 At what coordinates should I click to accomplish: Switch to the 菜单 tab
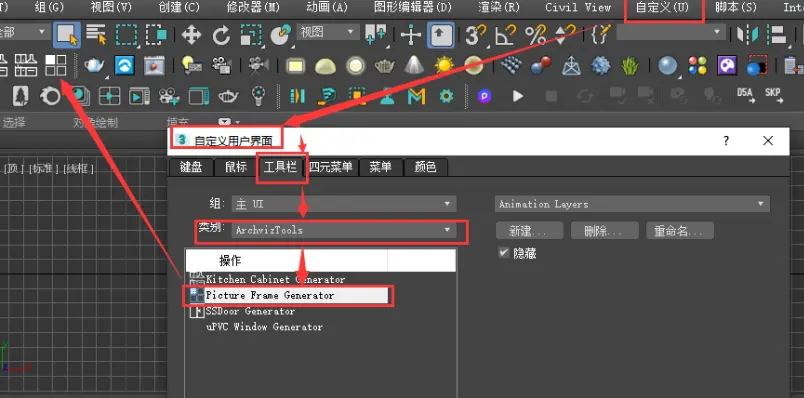pyautogui.click(x=380, y=167)
